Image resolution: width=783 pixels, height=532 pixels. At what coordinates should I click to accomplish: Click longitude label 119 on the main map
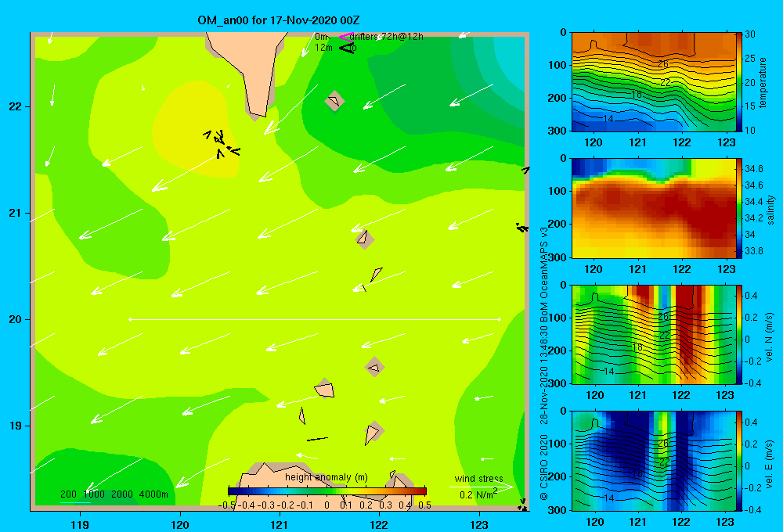click(80, 524)
